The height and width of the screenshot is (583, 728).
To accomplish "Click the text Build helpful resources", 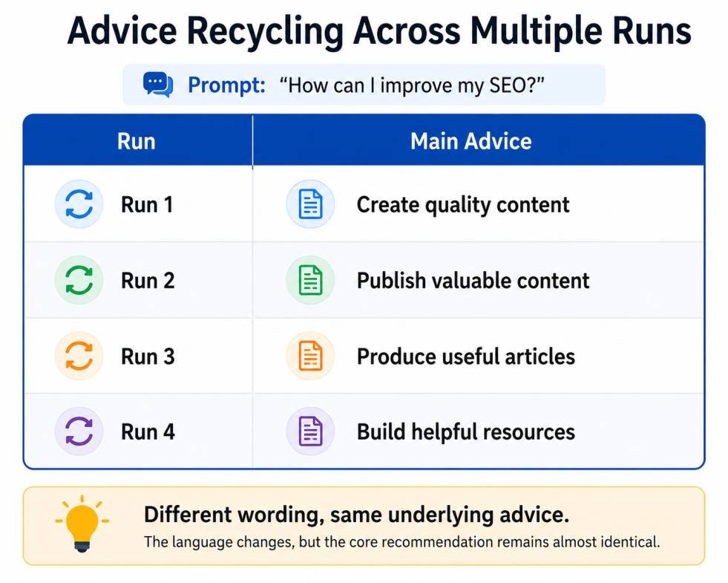I will [x=466, y=431].
